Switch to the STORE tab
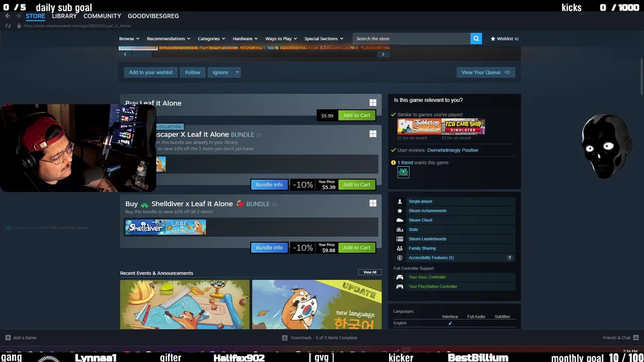644x362 pixels. point(35,16)
